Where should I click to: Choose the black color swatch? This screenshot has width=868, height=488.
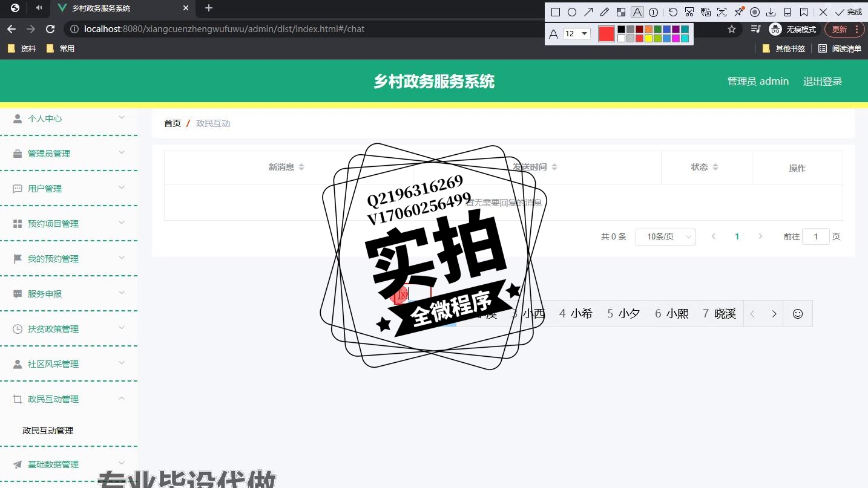click(621, 29)
